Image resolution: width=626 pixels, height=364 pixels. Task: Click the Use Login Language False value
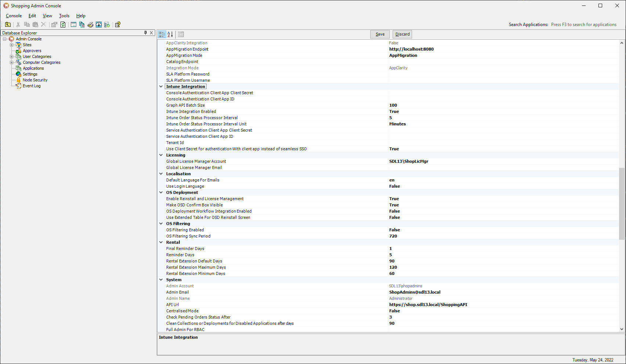tap(394, 186)
